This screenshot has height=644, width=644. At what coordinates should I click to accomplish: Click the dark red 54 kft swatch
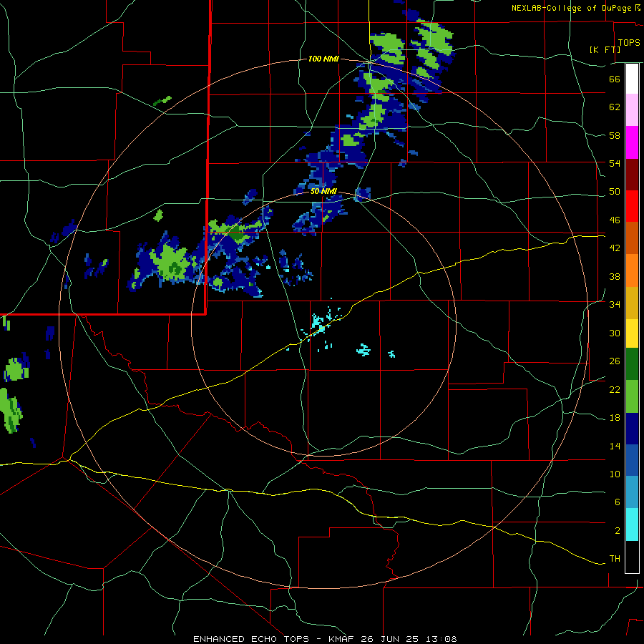[x=632, y=175]
